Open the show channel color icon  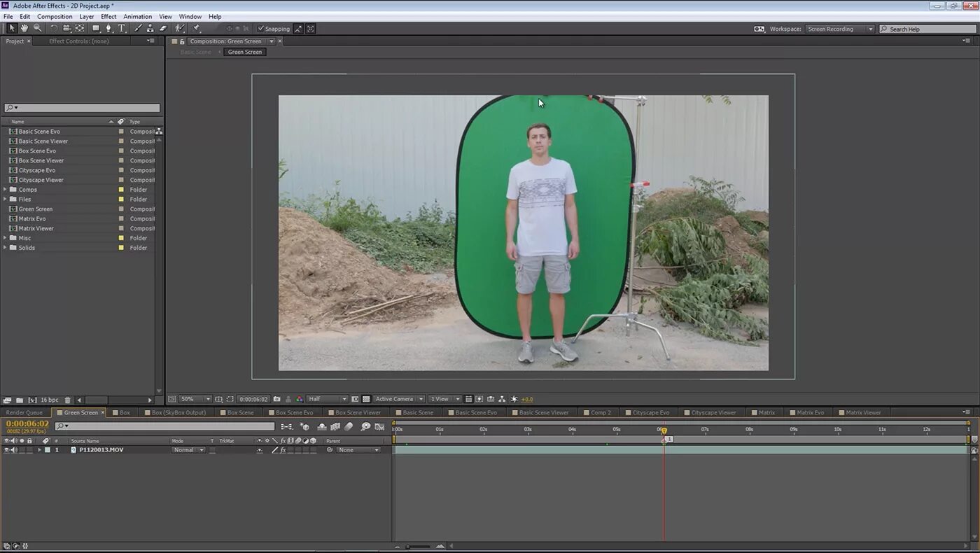300,399
